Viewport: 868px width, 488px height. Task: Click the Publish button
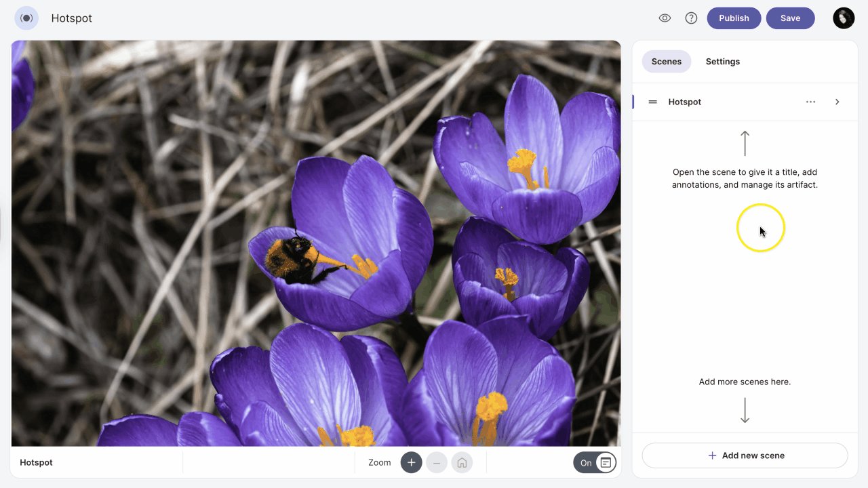(x=734, y=18)
